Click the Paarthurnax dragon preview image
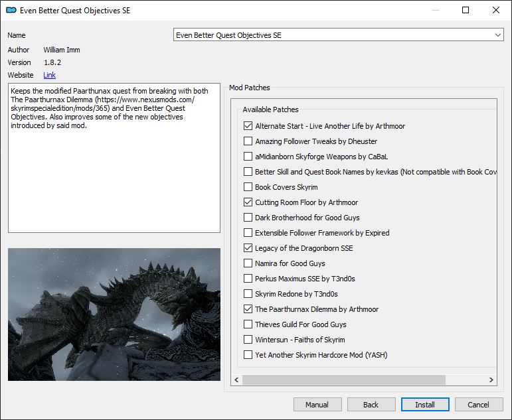 tap(114, 315)
